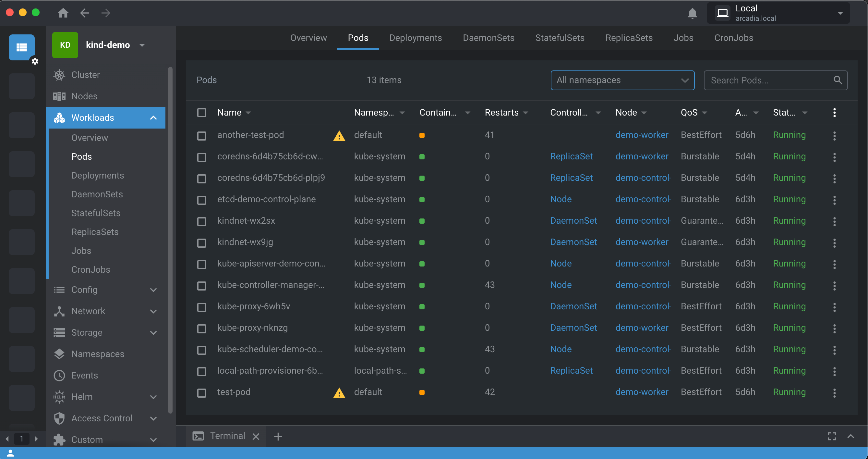Screen dimensions: 868x459
Task: Click the Cluster icon in sidebar
Action: click(x=60, y=75)
